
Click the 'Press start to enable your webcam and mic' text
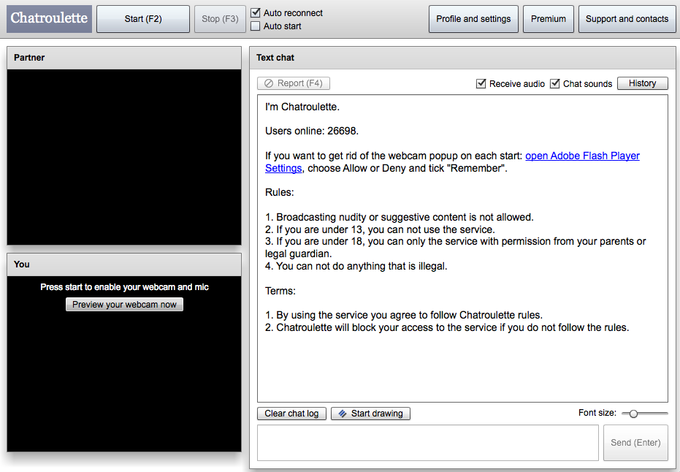click(x=124, y=287)
